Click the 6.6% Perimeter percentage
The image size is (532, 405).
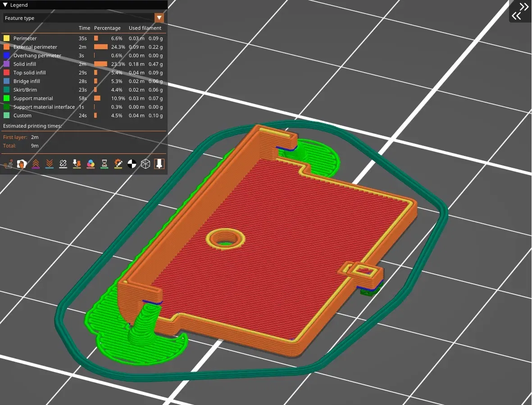117,38
